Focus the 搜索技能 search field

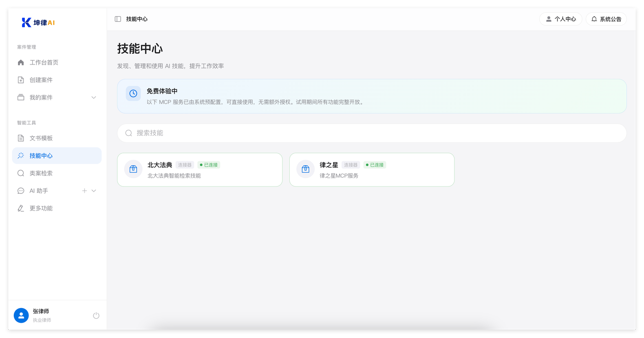tap(372, 133)
